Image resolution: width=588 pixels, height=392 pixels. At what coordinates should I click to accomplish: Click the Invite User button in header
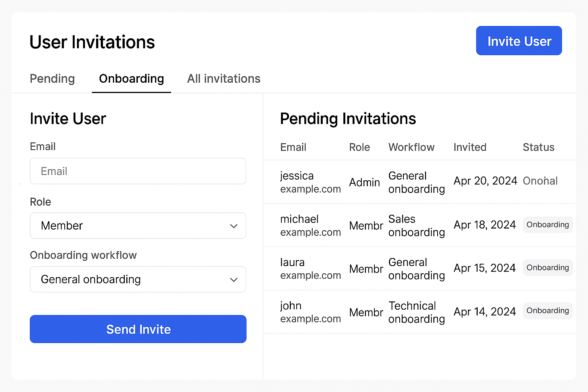pos(519,41)
